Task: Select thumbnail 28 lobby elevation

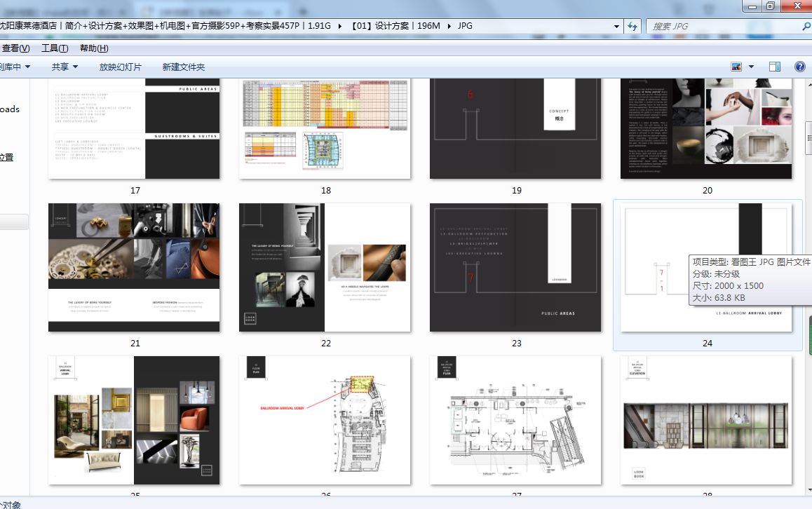Action: pos(706,420)
